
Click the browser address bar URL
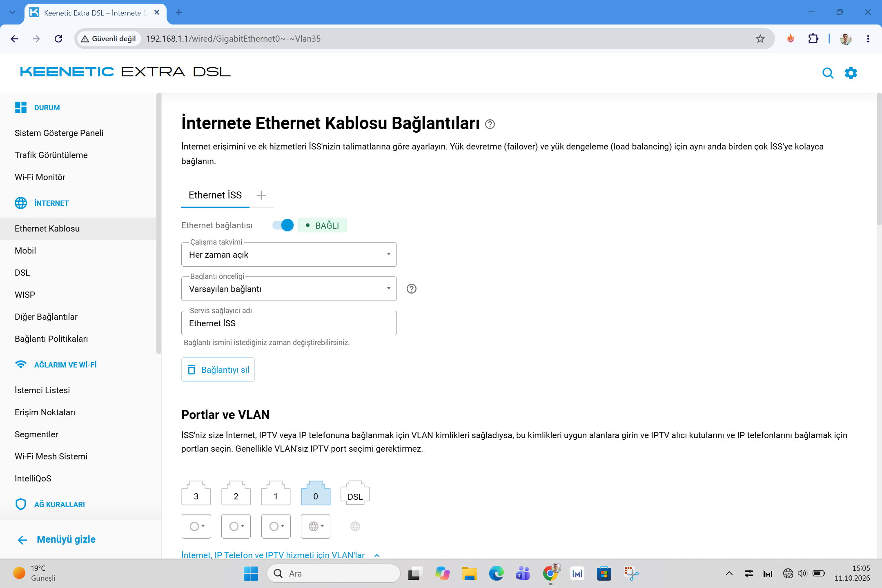tap(233, 39)
